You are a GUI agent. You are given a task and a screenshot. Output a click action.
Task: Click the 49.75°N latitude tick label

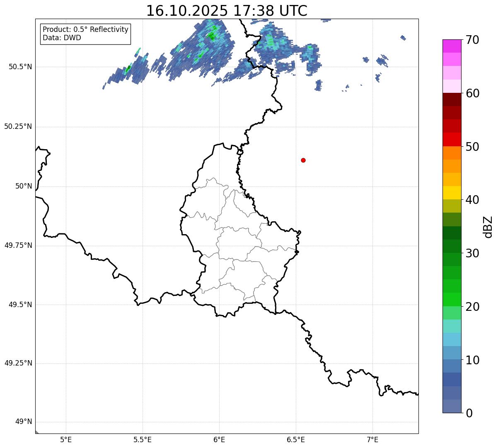tap(18, 245)
